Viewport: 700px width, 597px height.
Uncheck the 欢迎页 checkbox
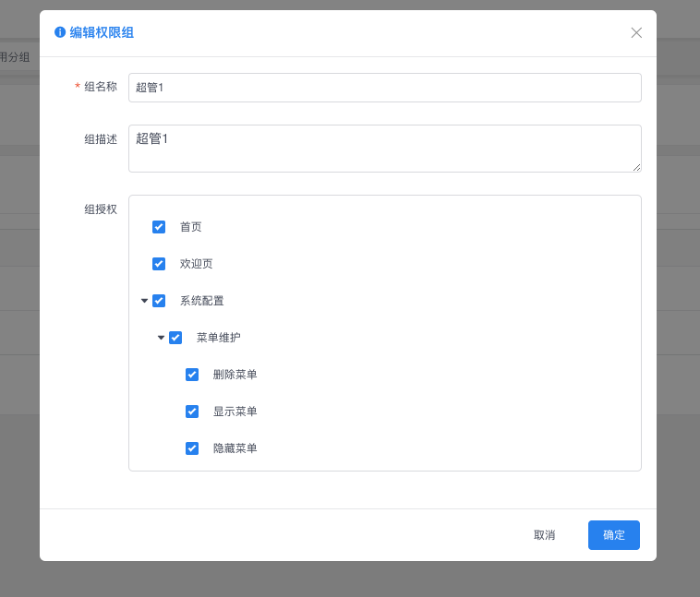pos(159,264)
